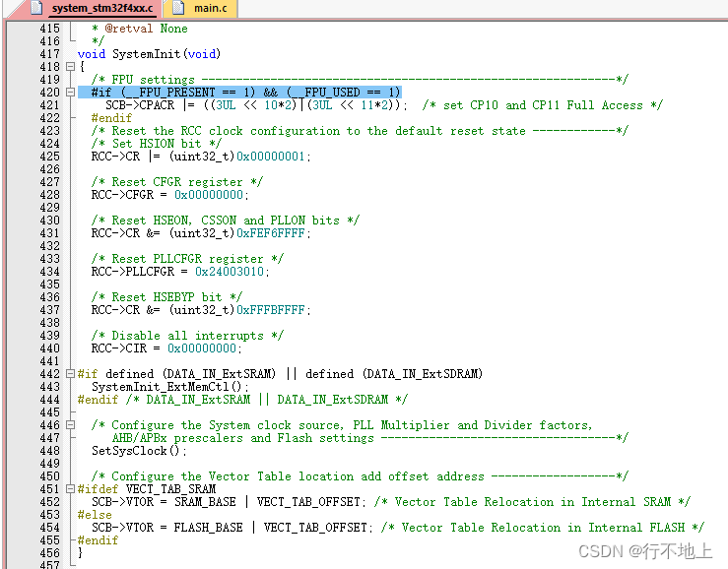The image size is (728, 569).
Task: Collapse the #if defined DATA_IN_ExtSRAM block
Action: point(70,374)
